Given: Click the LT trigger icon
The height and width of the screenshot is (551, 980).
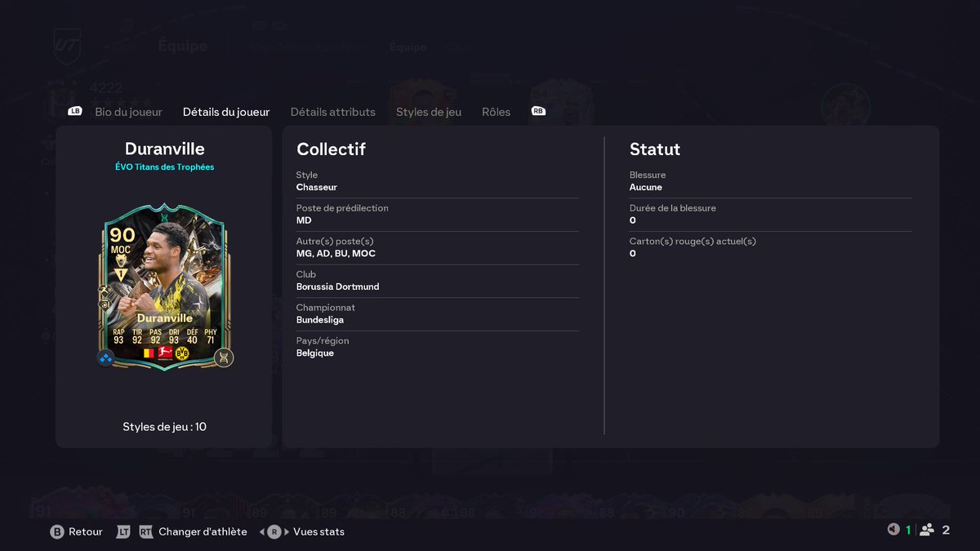Looking at the screenshot, I should coord(123,531).
